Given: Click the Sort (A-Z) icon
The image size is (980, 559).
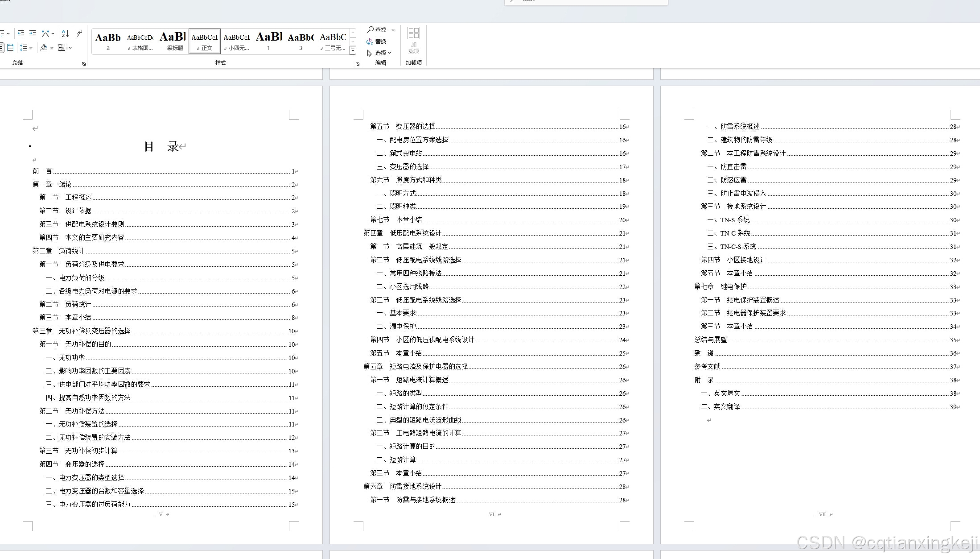Looking at the screenshot, I should click(x=65, y=33).
